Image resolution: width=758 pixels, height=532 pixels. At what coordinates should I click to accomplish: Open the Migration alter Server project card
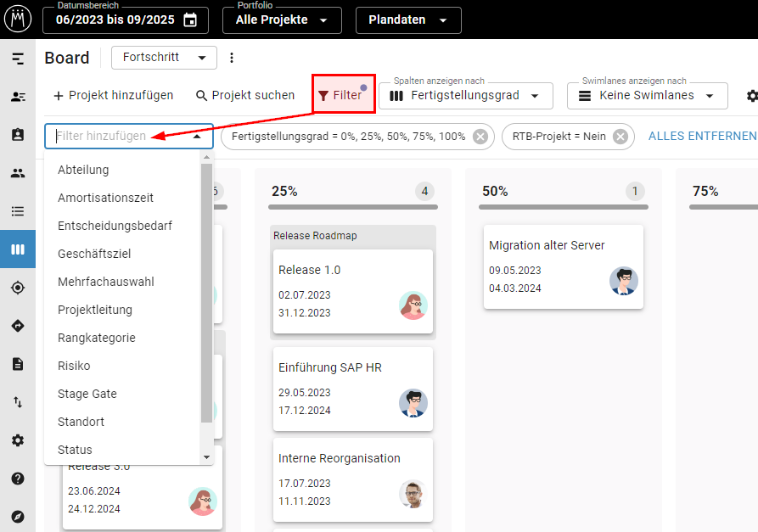tap(563, 266)
